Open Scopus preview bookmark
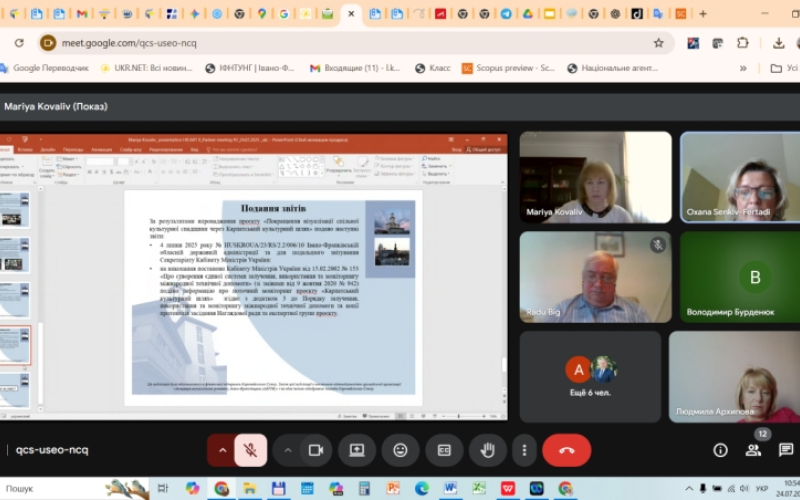Viewport: 800px width, 500px height. coord(508,68)
